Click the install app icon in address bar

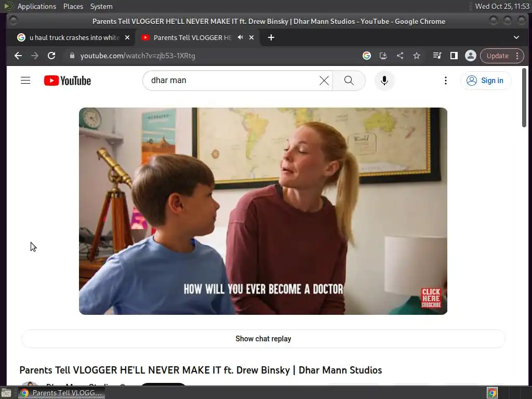[383, 56]
